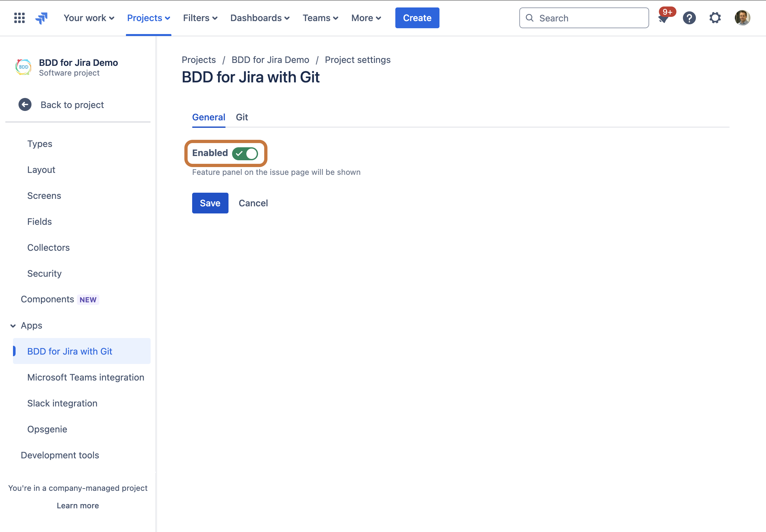Open the Filters dropdown menu
766x532 pixels.
click(200, 18)
